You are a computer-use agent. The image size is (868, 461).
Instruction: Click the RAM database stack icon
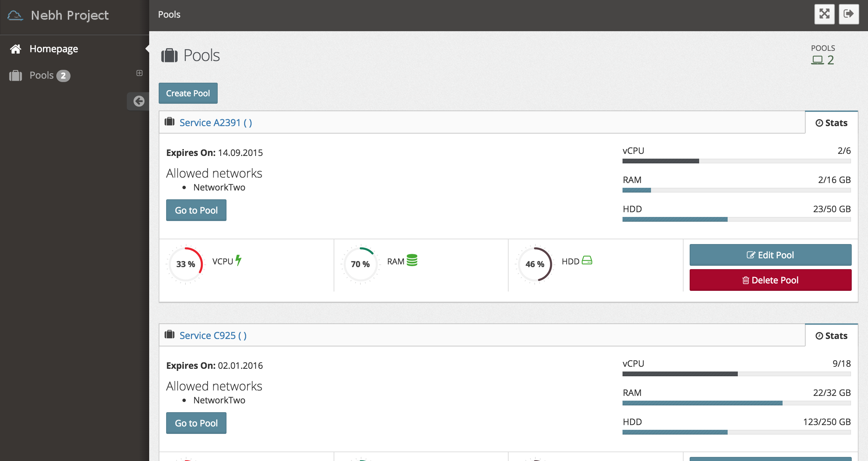(412, 260)
